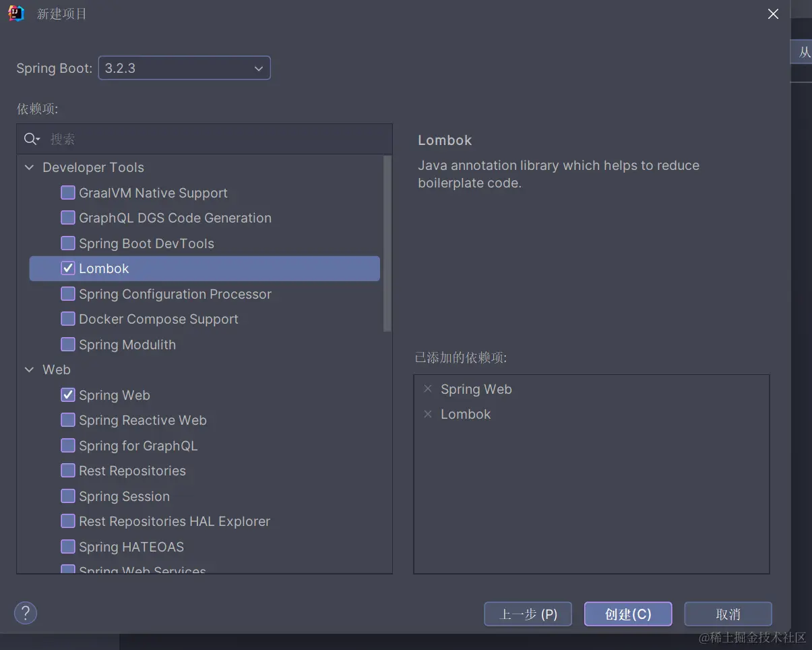Select the Web category label

coord(57,370)
